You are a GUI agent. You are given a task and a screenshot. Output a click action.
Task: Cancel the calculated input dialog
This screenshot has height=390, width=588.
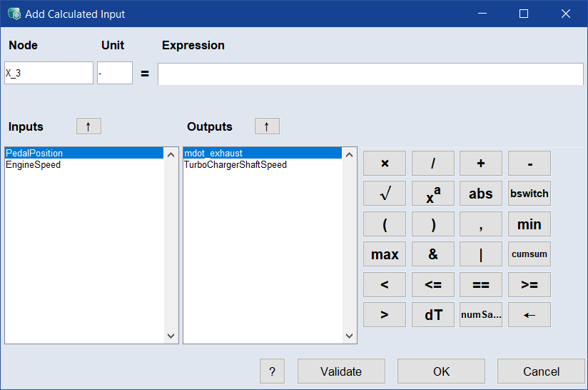pos(541,371)
